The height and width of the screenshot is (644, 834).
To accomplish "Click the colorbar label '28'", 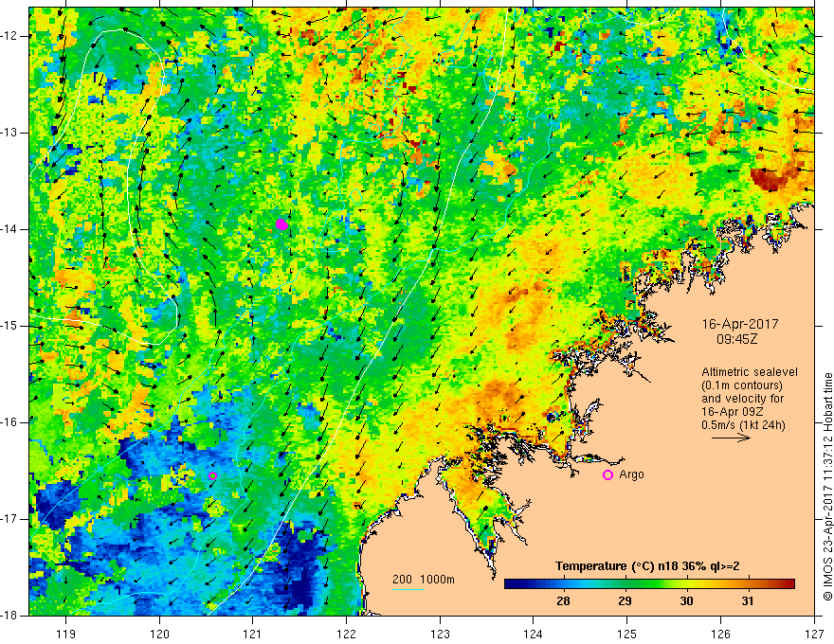I will (x=563, y=601).
